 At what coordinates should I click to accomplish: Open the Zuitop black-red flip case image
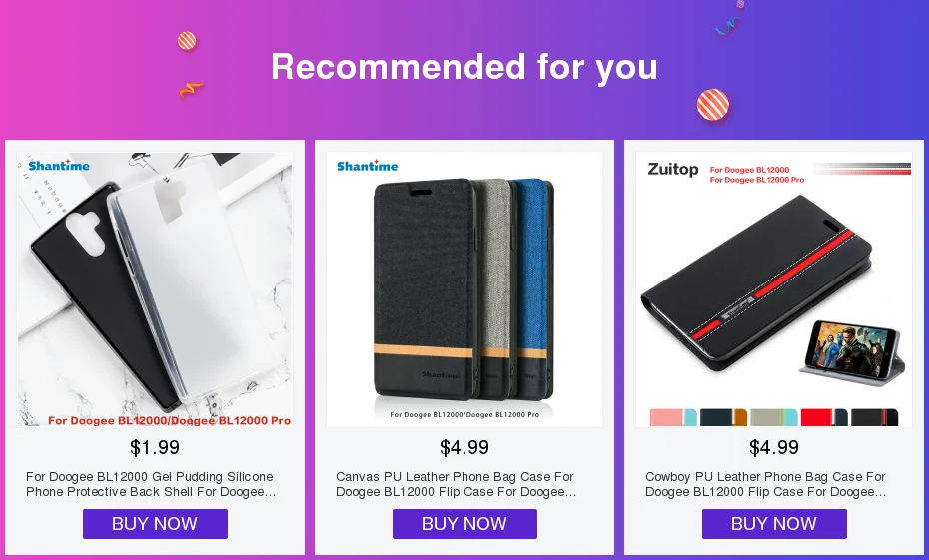[x=774, y=289]
